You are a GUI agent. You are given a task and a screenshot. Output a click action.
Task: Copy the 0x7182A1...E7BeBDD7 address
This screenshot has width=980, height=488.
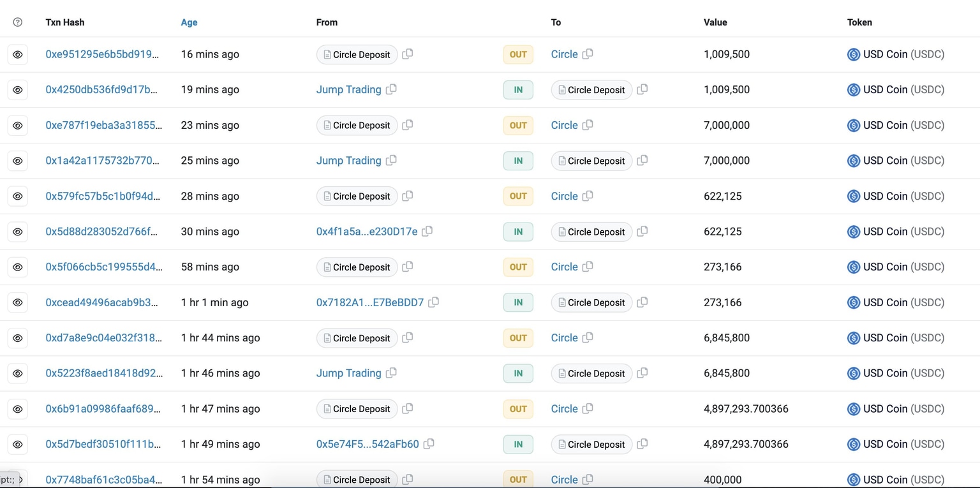434,302
